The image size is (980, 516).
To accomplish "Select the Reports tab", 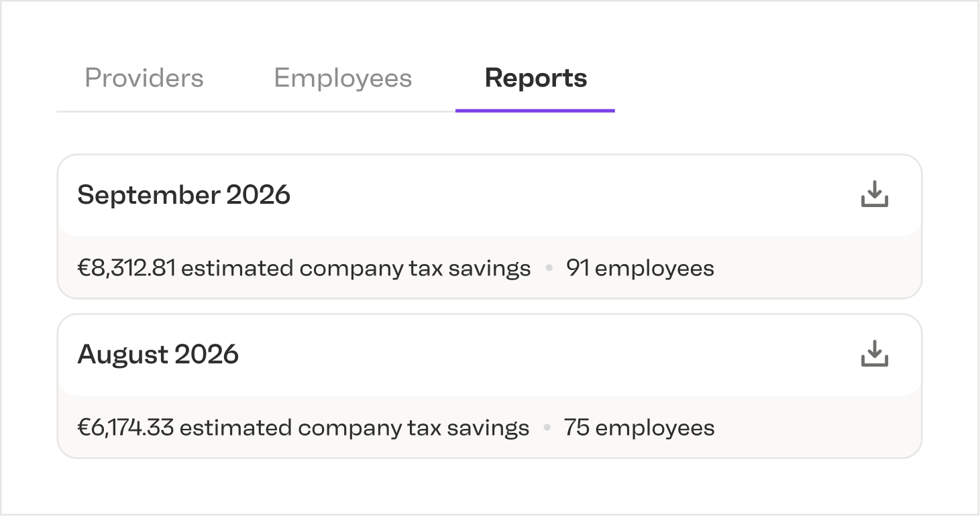I will [536, 78].
